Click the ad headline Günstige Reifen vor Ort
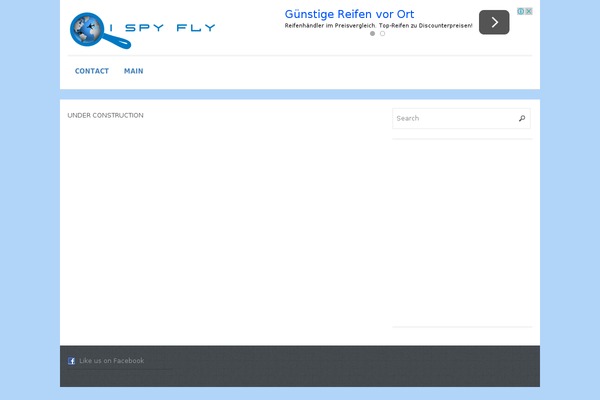600x400 pixels. tap(349, 14)
